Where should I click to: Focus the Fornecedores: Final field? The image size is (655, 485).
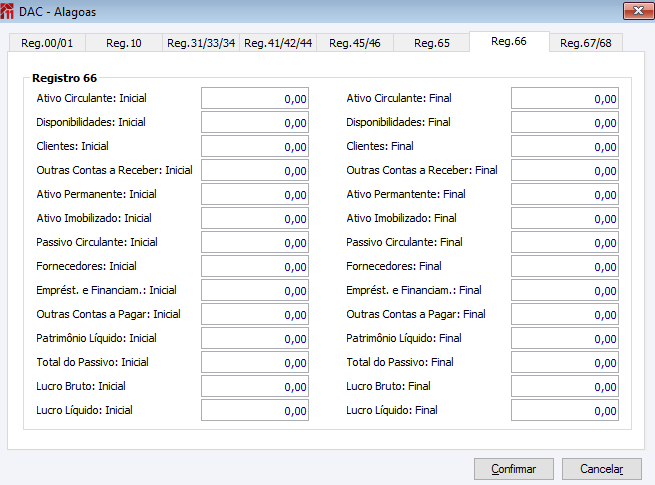click(565, 267)
